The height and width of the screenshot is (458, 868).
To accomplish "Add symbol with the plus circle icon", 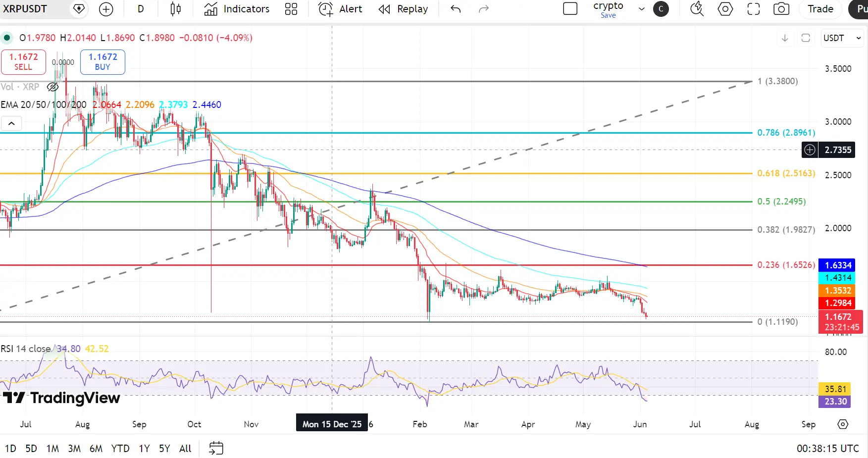I will 106,9.
